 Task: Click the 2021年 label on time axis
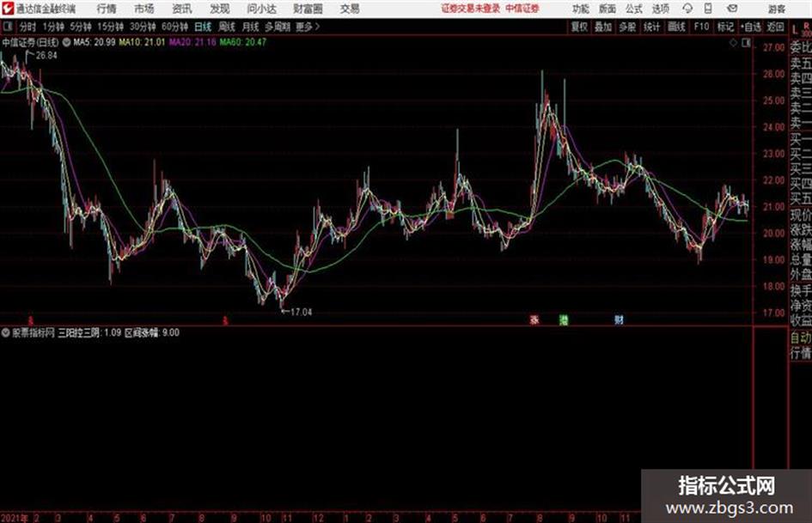(14, 518)
